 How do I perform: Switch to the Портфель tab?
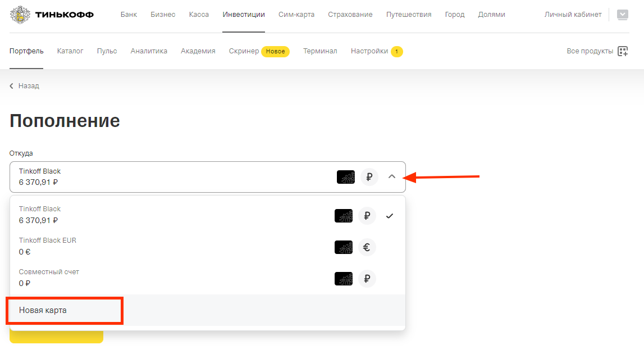26,51
